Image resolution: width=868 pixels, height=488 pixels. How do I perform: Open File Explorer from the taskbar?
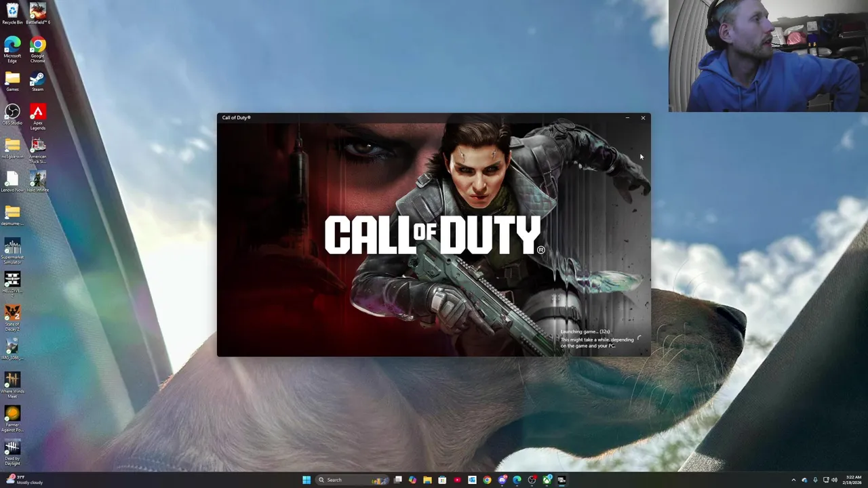tap(427, 480)
